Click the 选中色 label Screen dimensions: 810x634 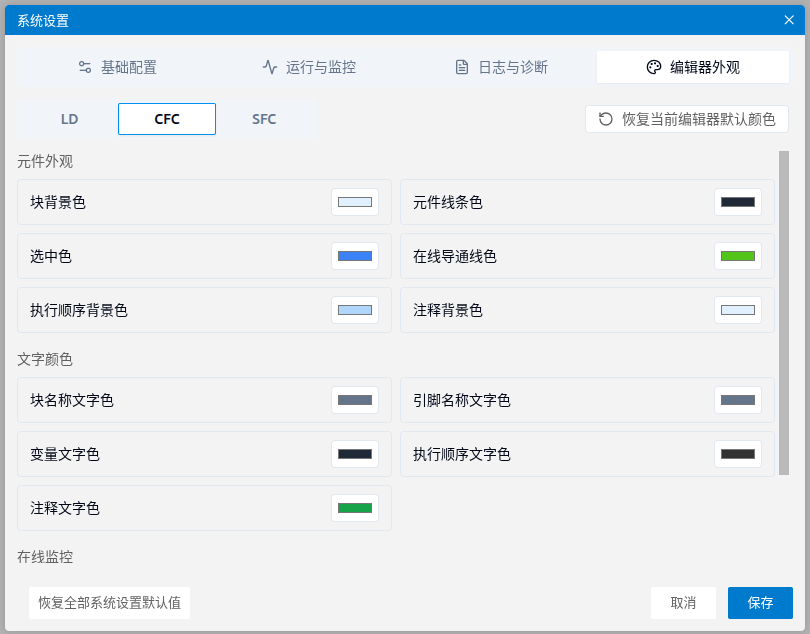pyautogui.click(x=51, y=256)
